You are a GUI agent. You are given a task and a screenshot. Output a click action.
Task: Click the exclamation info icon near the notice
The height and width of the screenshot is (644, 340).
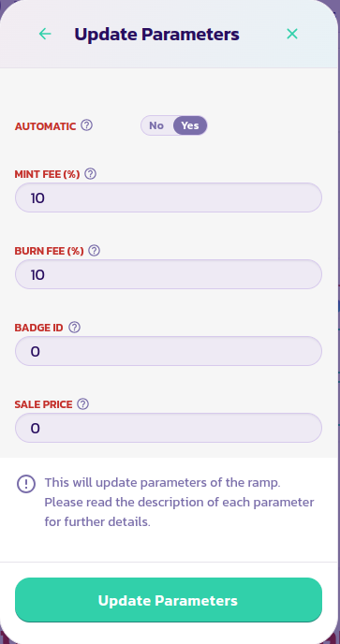26,484
